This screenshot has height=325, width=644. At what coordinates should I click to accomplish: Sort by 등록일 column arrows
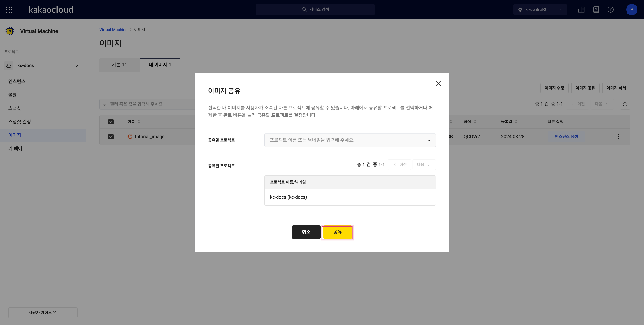[x=516, y=122]
